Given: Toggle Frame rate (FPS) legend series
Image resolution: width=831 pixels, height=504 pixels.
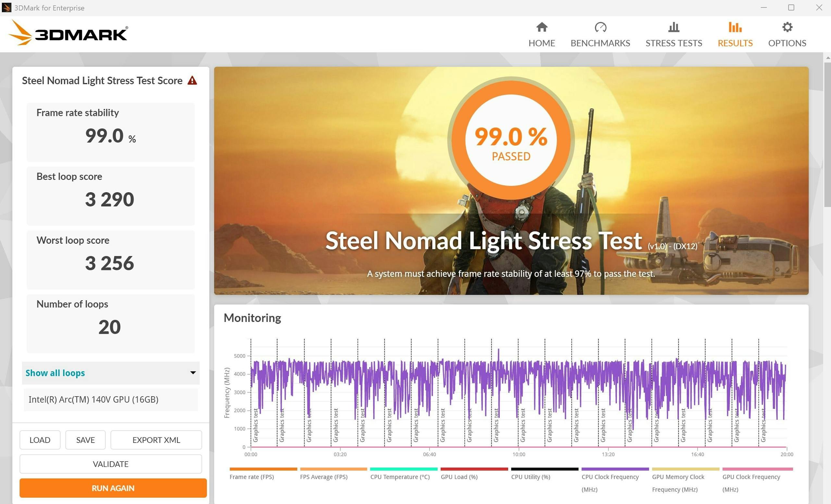Looking at the screenshot, I should [x=263, y=474].
